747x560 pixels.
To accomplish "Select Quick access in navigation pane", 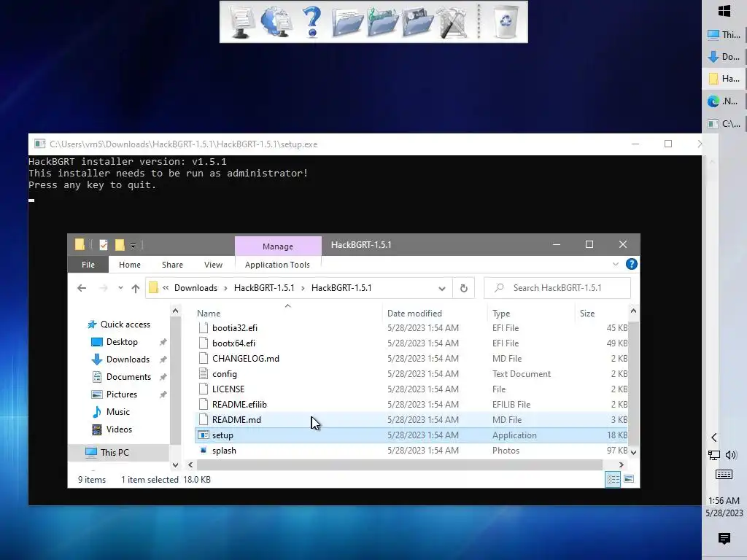I will [125, 324].
